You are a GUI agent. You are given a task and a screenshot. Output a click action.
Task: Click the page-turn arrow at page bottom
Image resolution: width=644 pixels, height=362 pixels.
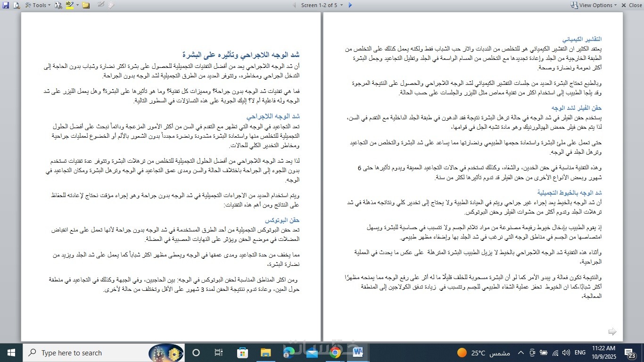pos(612,332)
